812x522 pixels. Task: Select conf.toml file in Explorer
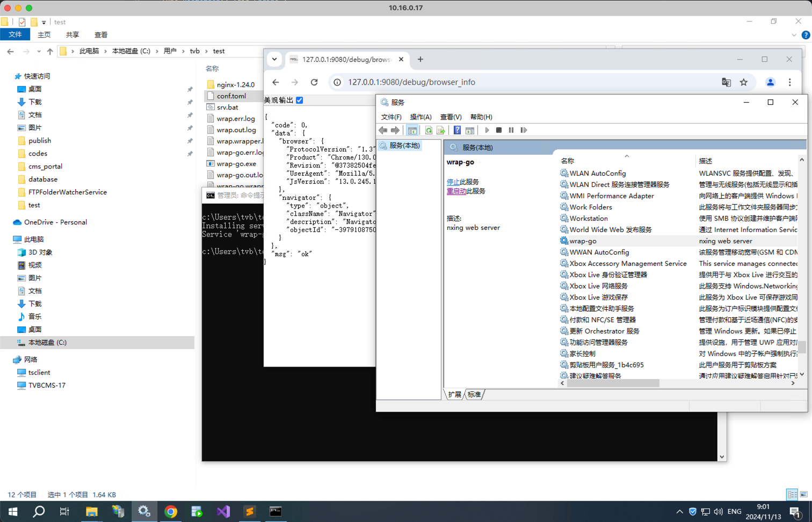[231, 96]
